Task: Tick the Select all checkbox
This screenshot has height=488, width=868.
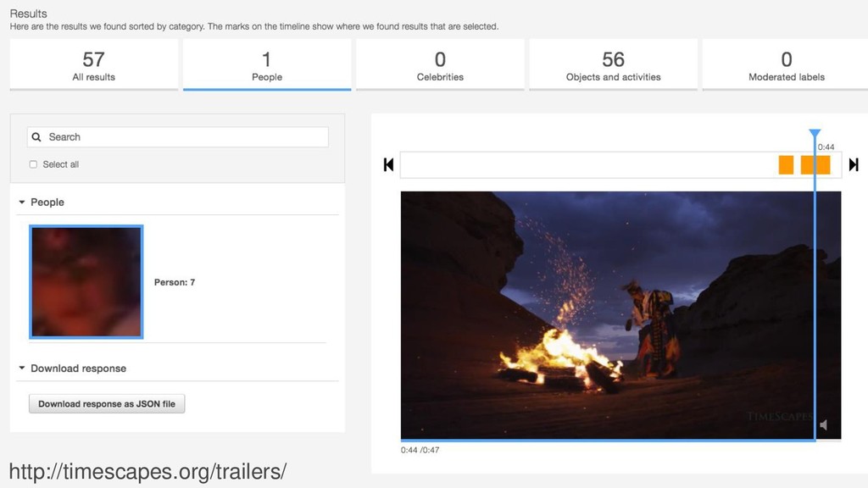Action: click(33, 164)
